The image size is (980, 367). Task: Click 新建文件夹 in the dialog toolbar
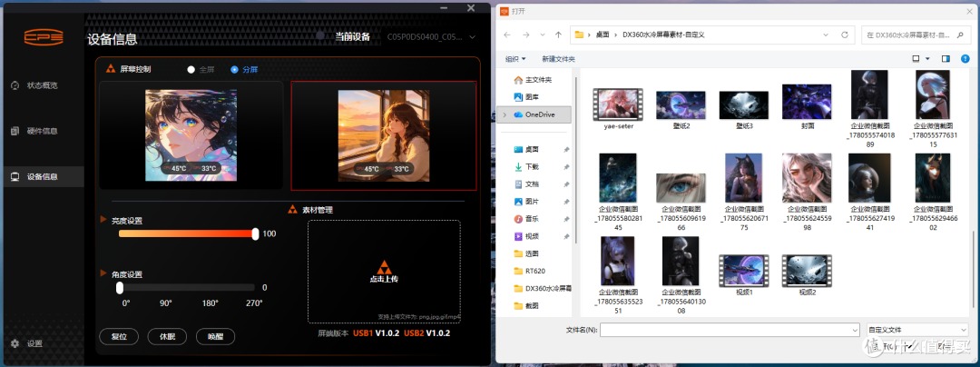click(558, 59)
